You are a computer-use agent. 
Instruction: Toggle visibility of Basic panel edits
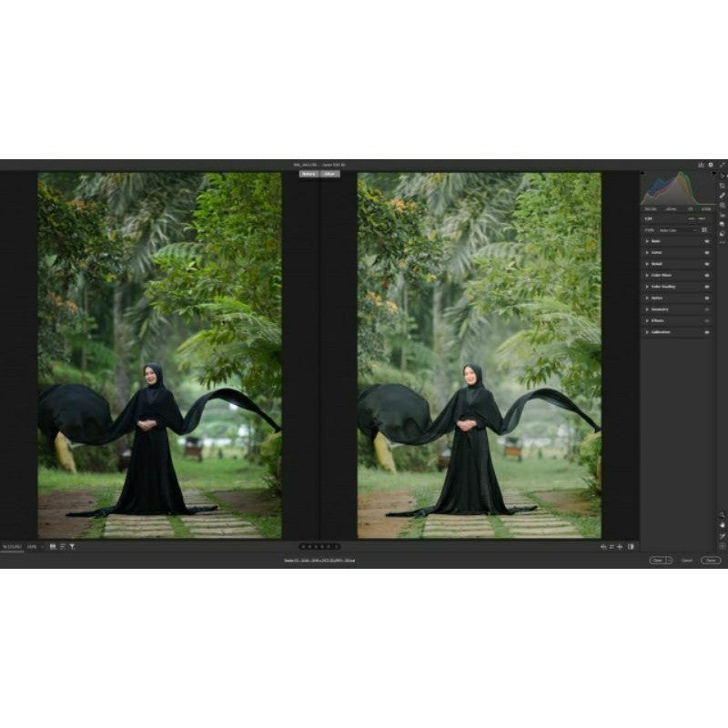(x=707, y=241)
